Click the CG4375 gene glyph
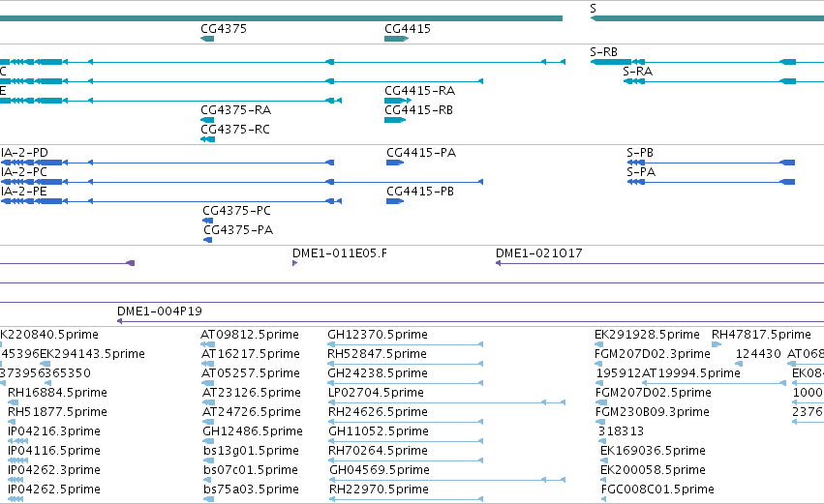This screenshot has width=824, height=504. pos(207,39)
